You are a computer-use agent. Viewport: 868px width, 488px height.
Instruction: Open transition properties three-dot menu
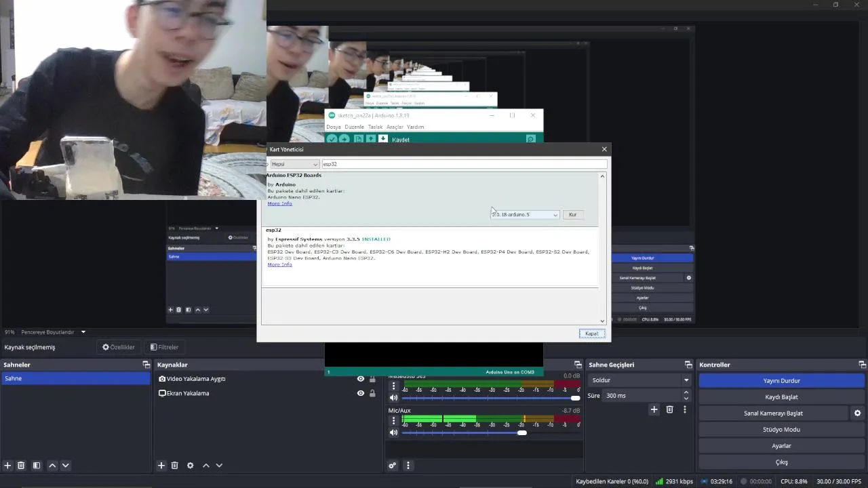[685, 409]
